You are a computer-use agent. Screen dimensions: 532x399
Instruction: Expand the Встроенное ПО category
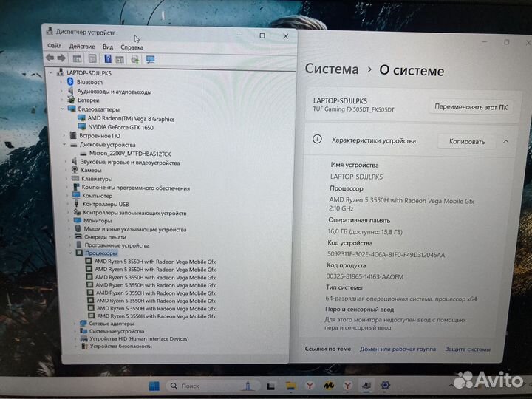64,136
